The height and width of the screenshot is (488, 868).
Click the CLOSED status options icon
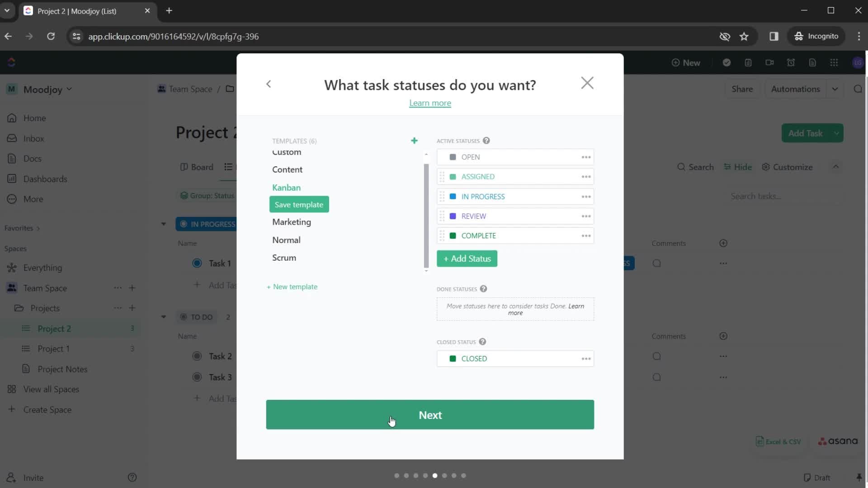tap(586, 358)
